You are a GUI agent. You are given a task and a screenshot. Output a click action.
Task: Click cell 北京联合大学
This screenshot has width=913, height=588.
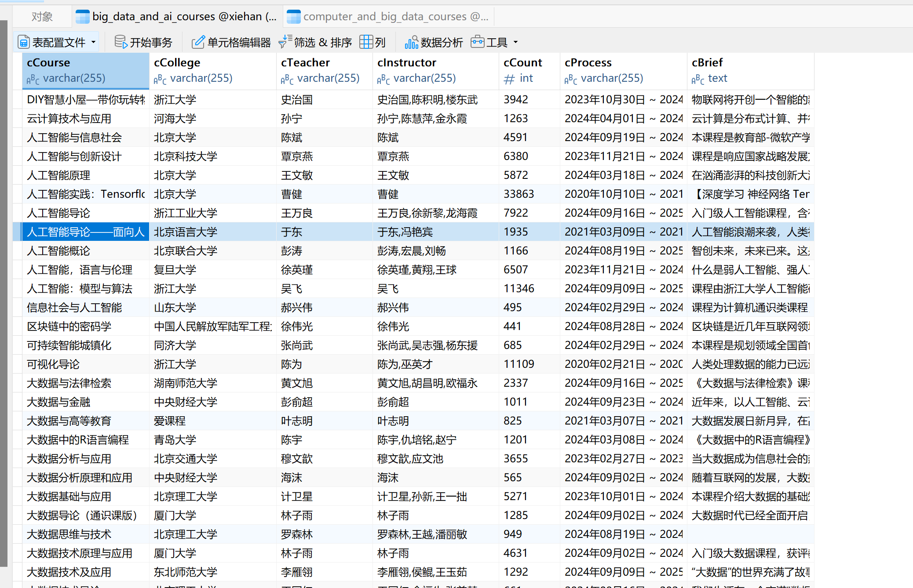click(x=213, y=251)
